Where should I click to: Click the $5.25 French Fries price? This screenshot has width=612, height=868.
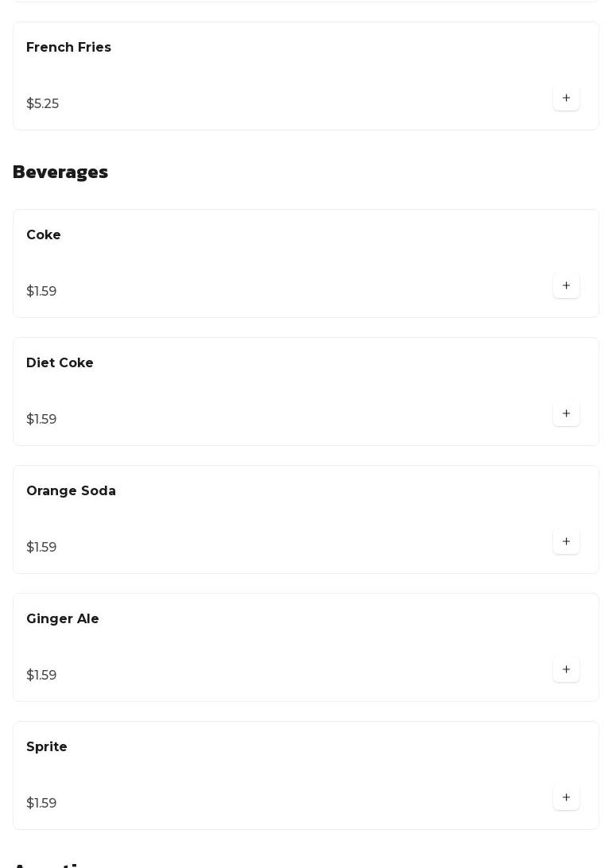point(43,104)
